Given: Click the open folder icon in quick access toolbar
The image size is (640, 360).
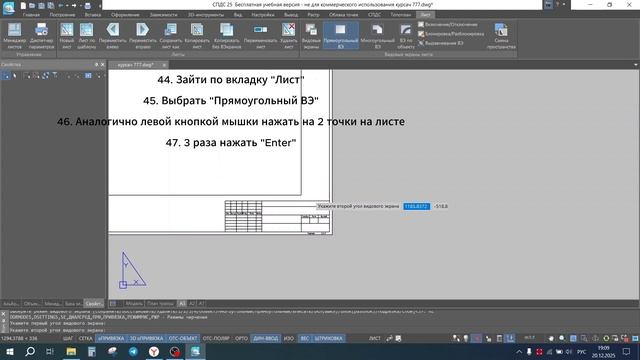Looking at the screenshot, I should coord(32,6).
